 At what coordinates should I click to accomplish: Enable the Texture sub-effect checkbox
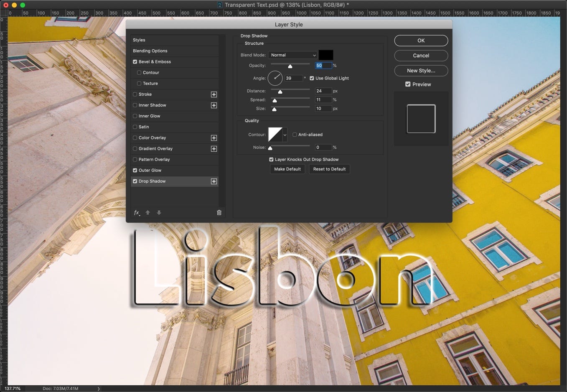click(x=139, y=84)
